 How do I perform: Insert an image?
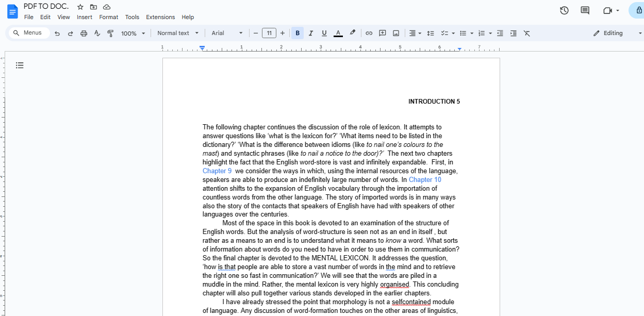tap(396, 33)
